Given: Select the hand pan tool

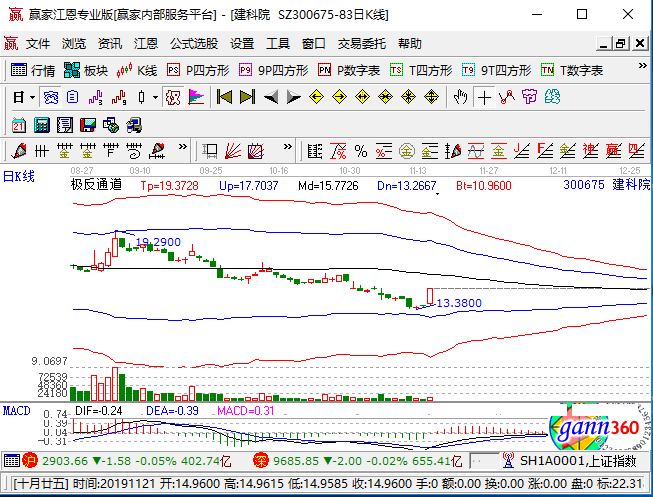Looking at the screenshot, I should (461, 97).
